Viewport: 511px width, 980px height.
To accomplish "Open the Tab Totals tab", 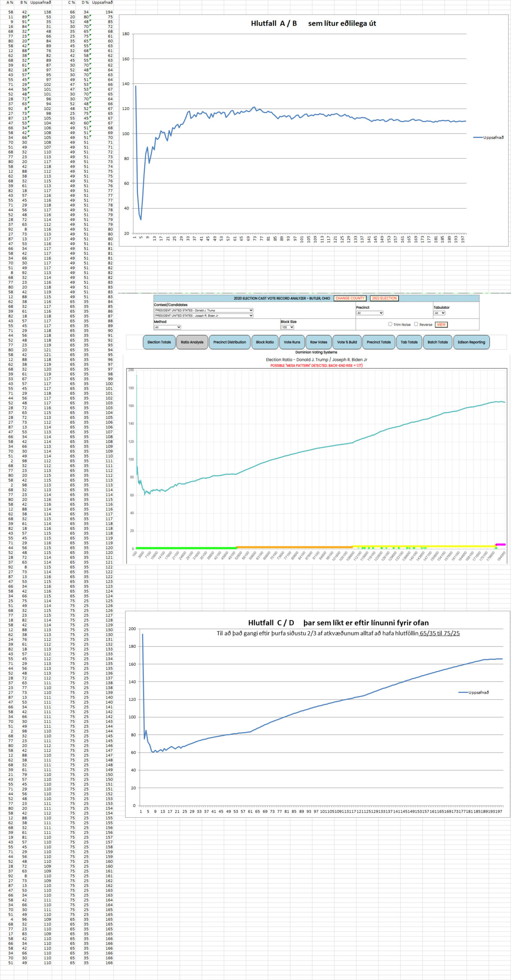I will point(409,342).
